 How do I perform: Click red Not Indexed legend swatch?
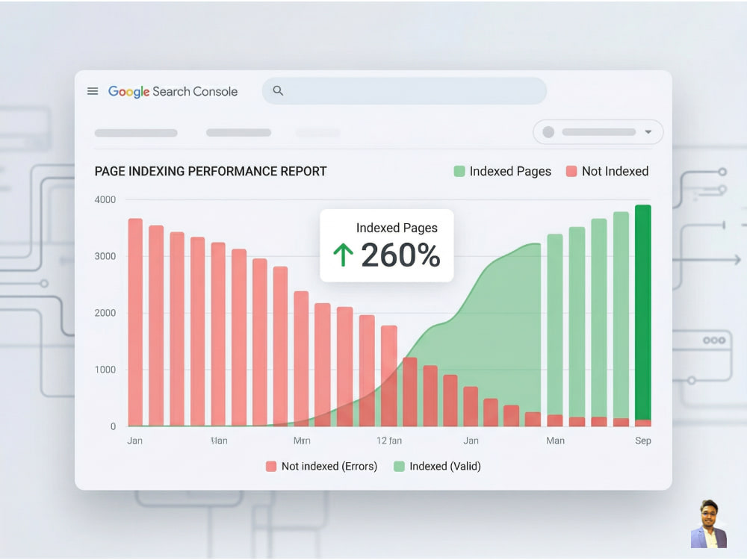pyautogui.click(x=571, y=171)
